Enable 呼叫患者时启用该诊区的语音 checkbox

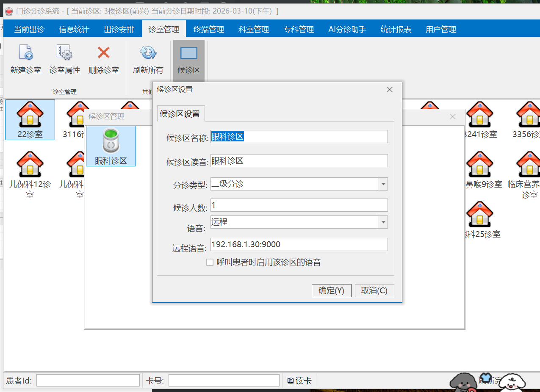click(x=210, y=262)
